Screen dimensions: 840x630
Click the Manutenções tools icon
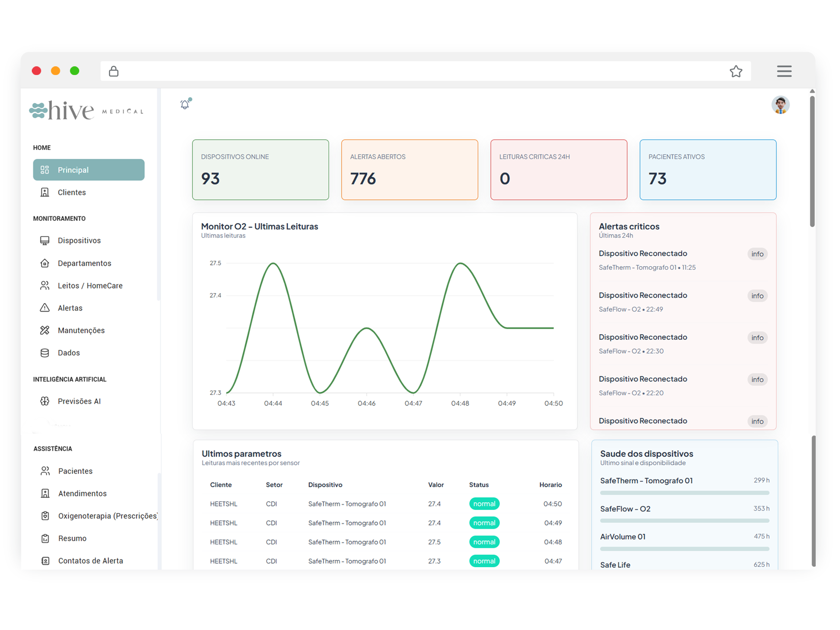pyautogui.click(x=45, y=330)
